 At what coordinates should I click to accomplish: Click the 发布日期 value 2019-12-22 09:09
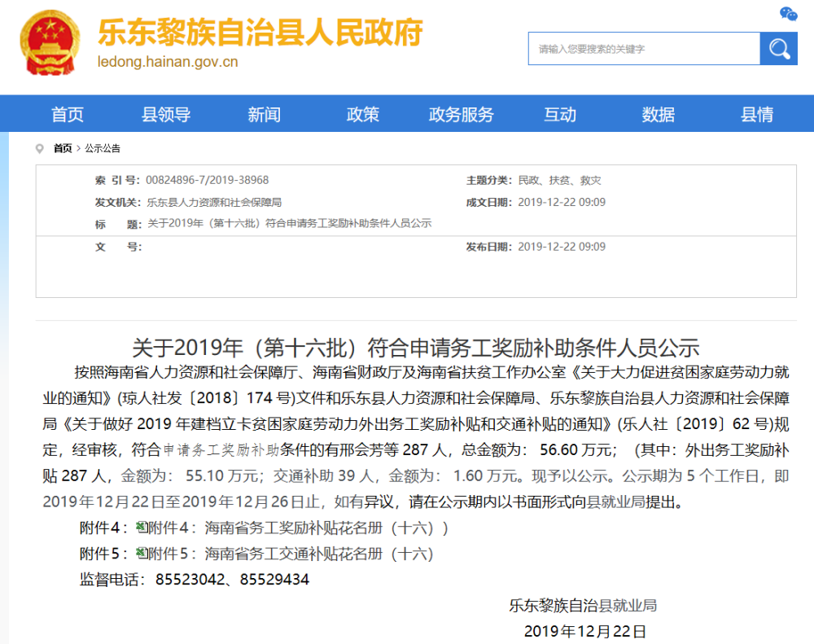click(x=562, y=247)
